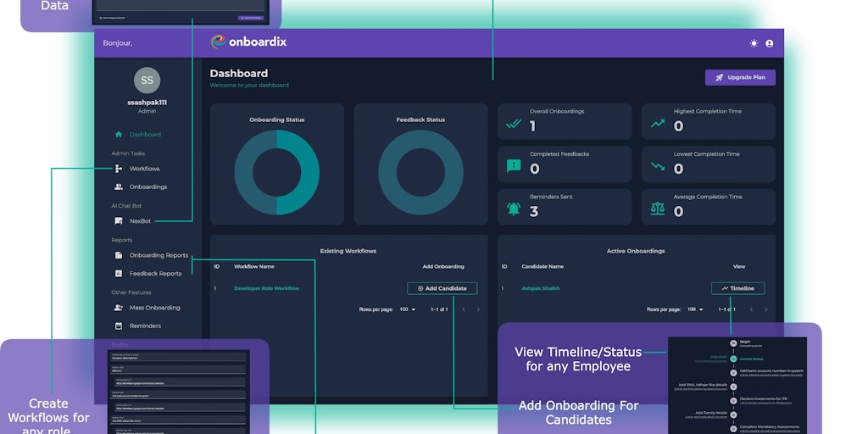This screenshot has width=868, height=434.
Task: Open Onboardings in the sidebar
Action: tap(148, 187)
